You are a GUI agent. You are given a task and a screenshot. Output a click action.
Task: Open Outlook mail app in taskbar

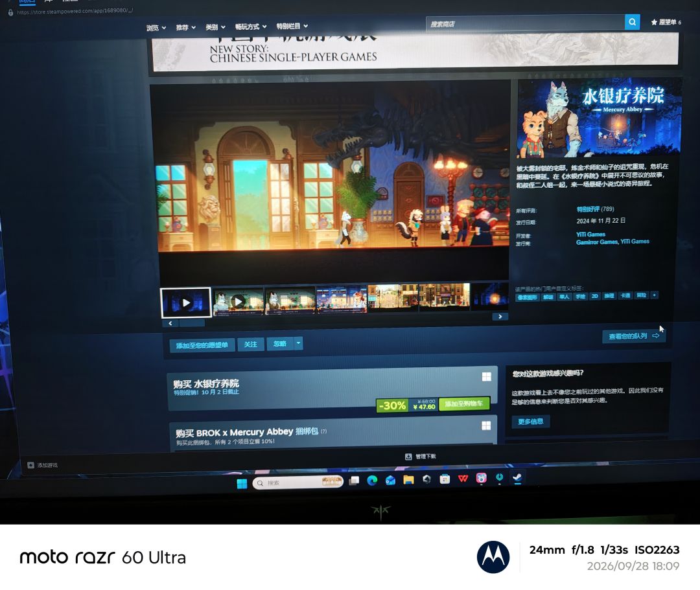(x=390, y=480)
